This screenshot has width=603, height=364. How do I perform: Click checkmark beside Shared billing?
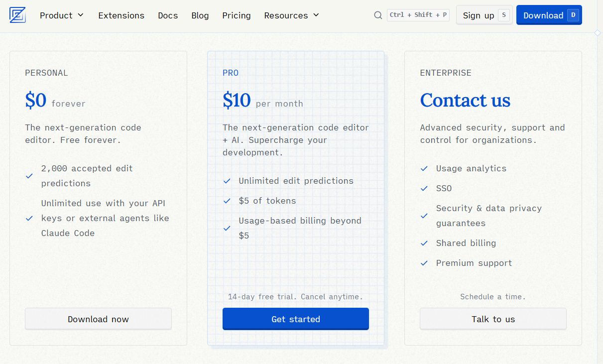424,243
